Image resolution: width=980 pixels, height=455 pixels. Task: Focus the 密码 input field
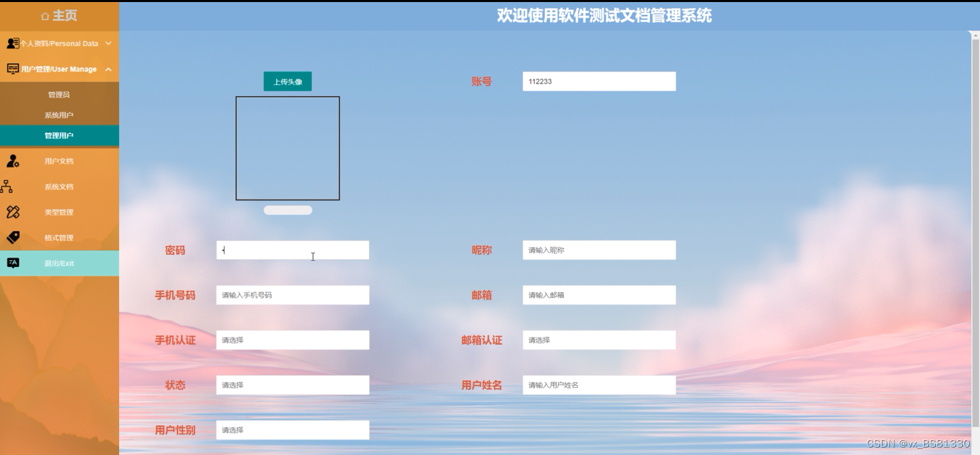tap(293, 250)
